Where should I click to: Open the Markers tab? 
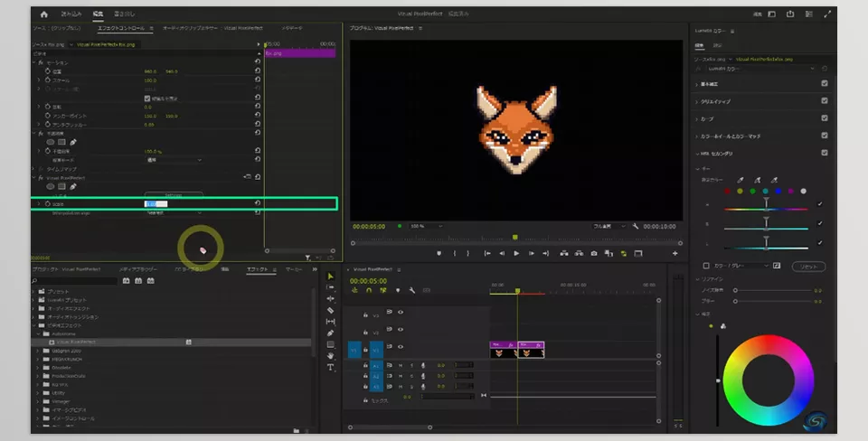(293, 269)
